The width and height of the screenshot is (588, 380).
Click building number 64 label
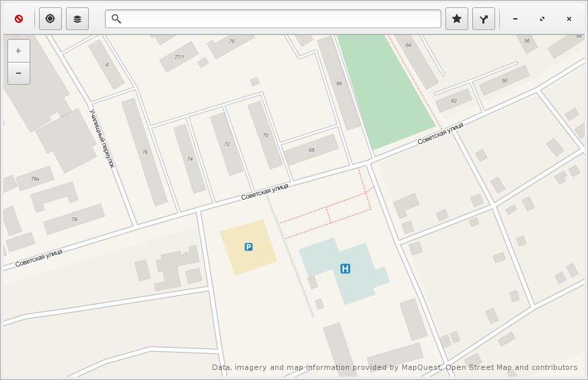click(408, 45)
